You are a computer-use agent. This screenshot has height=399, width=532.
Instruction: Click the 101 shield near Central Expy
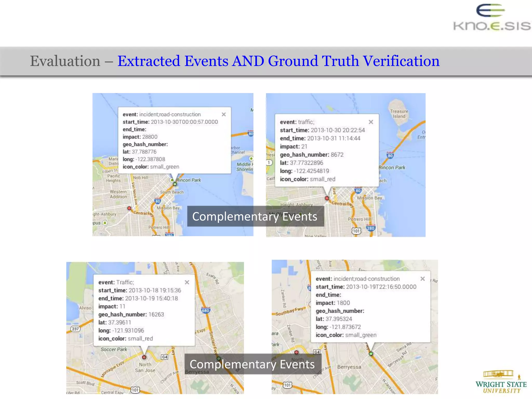pos(135,390)
